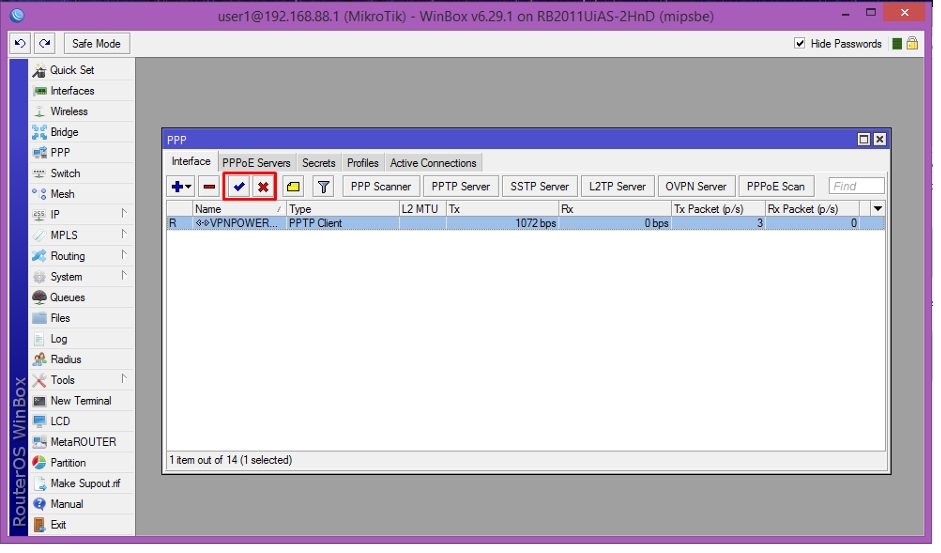Sort by the Type column header
The image size is (941, 553).
pyautogui.click(x=343, y=210)
